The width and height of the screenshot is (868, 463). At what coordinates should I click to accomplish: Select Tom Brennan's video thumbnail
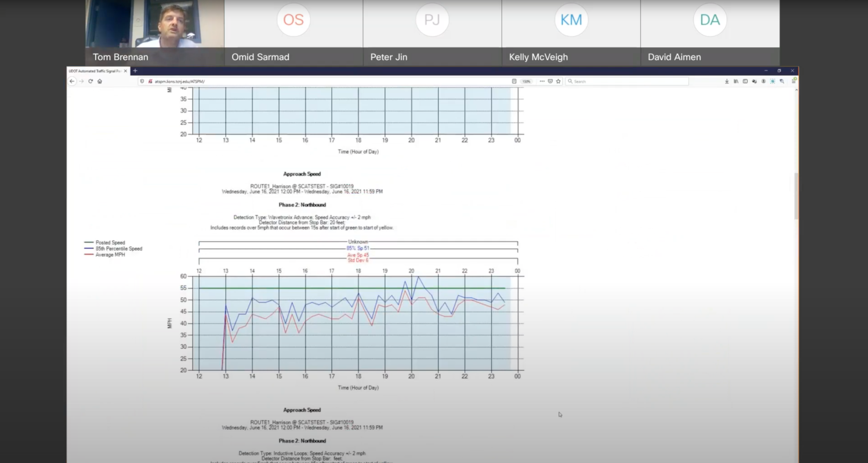pyautogui.click(x=155, y=25)
